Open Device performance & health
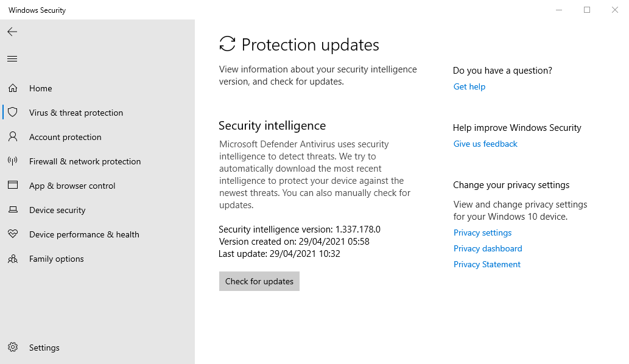Image resolution: width=629 pixels, height=364 pixels. tap(84, 234)
